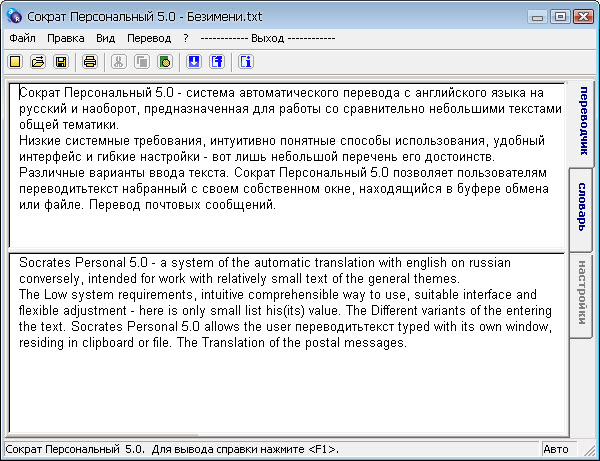Close the Сократ Персональный window
Image resolution: width=600 pixels, height=461 pixels.
pyautogui.click(x=583, y=16)
